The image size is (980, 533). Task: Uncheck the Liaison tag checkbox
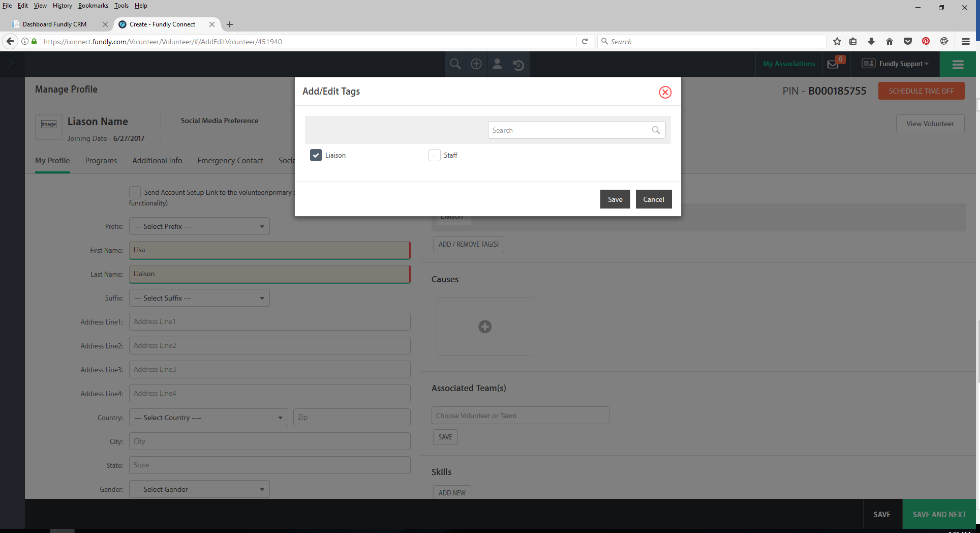pyautogui.click(x=316, y=155)
